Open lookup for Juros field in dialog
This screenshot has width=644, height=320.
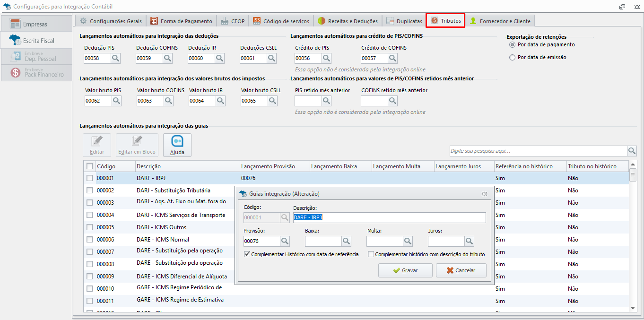[469, 241]
